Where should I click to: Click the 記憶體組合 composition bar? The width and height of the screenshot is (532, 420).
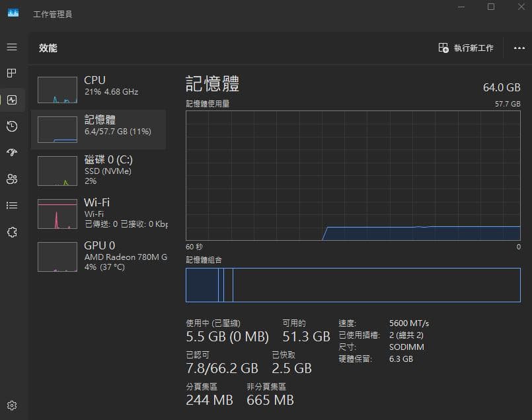point(354,285)
